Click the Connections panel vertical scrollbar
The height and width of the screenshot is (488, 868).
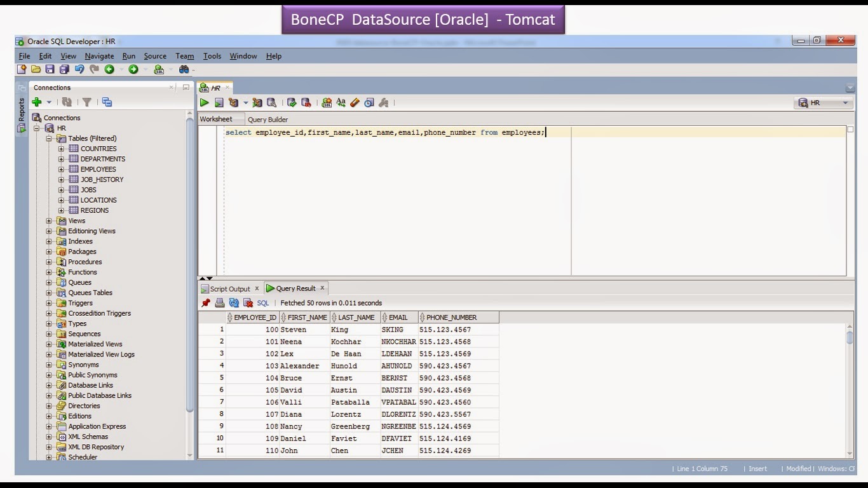[189, 285]
